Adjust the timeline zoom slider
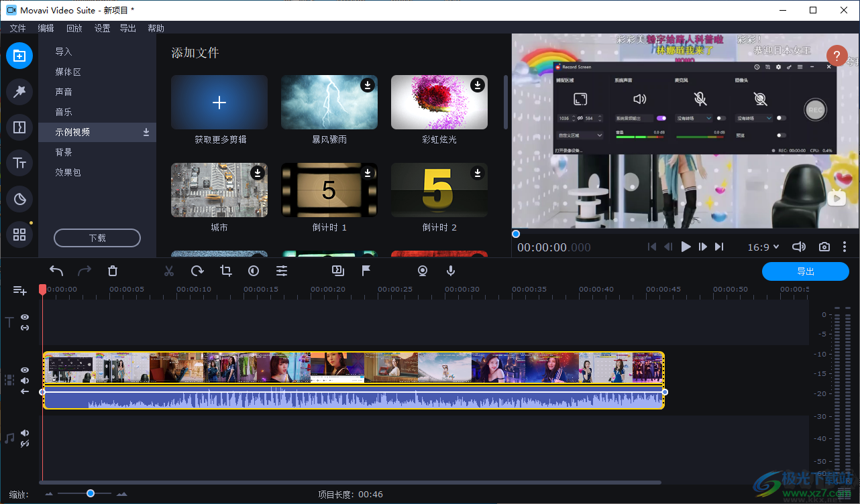This screenshot has height=504, width=860. click(x=91, y=494)
